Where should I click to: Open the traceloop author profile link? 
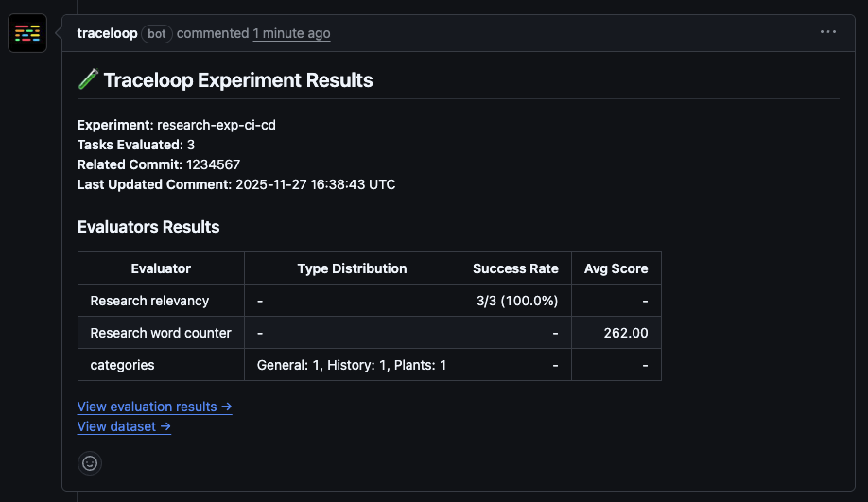tap(108, 33)
